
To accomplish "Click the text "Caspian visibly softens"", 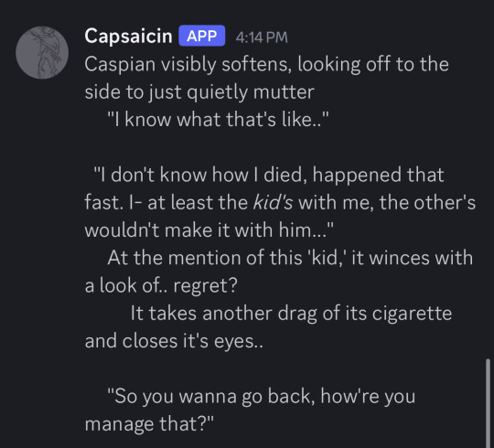I will point(188,65).
